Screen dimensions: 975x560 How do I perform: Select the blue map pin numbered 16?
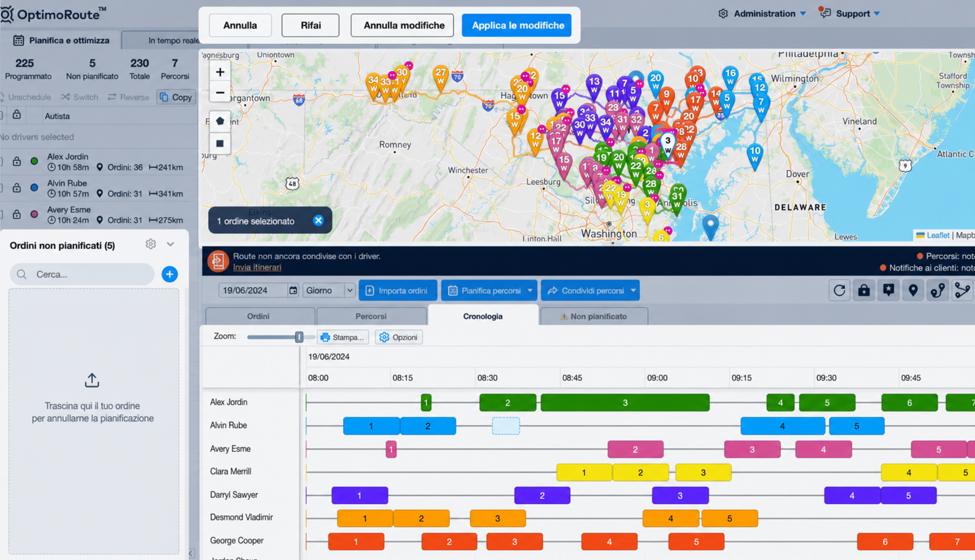[730, 78]
